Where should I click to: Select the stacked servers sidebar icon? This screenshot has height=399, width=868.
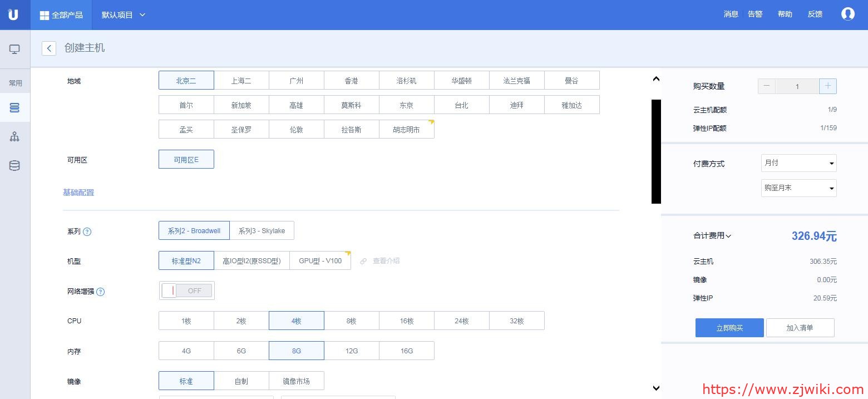coord(14,108)
